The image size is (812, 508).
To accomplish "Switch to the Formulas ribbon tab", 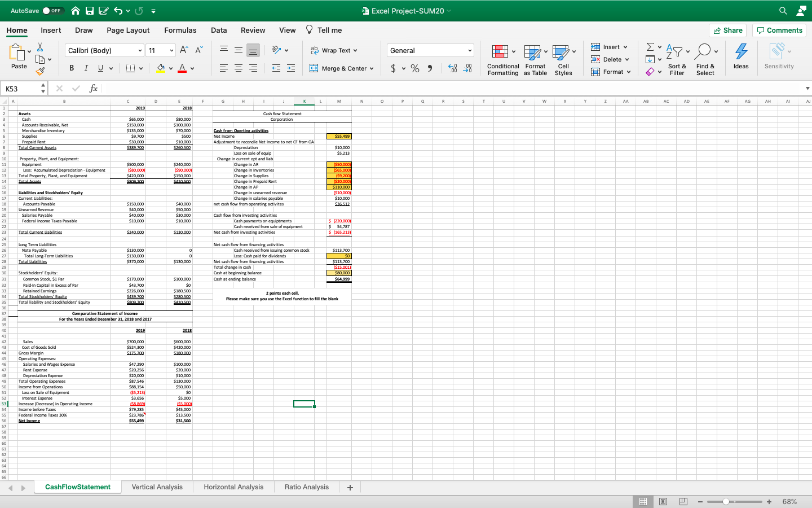I will click(x=180, y=30).
